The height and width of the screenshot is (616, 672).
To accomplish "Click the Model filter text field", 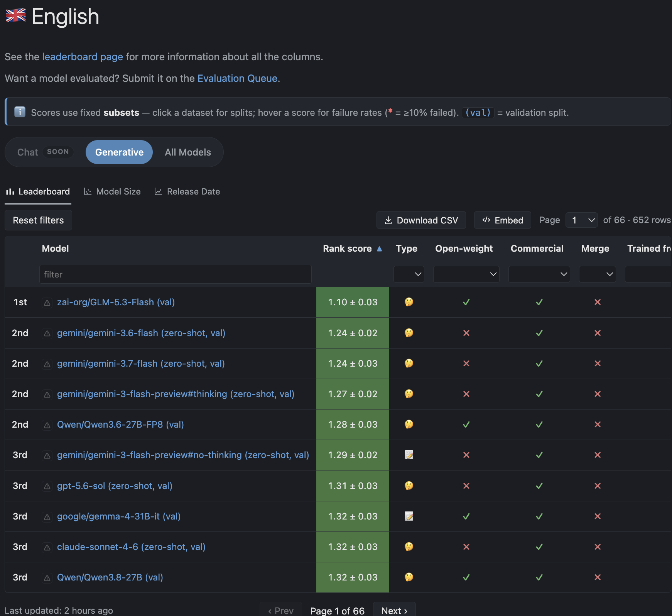I will tap(176, 274).
